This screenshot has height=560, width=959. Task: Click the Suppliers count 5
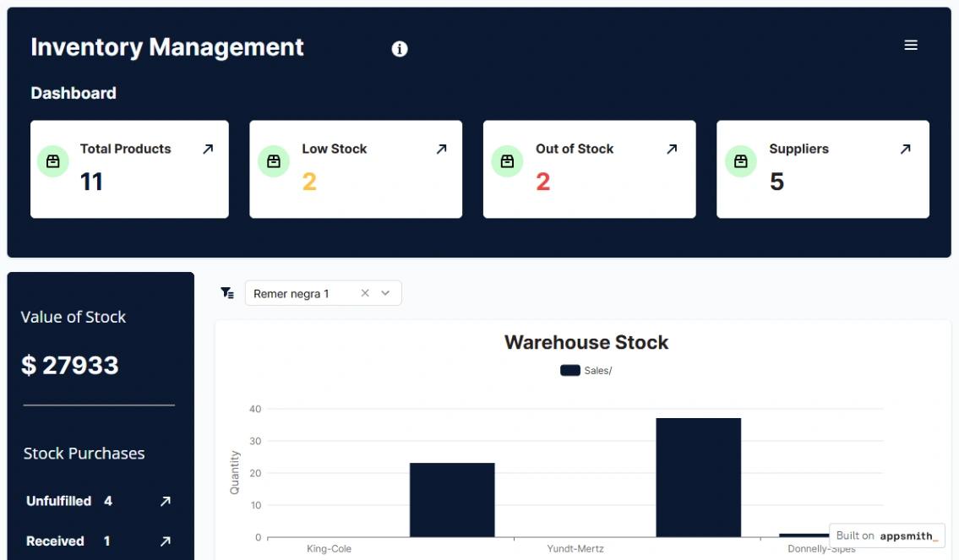coord(776,182)
